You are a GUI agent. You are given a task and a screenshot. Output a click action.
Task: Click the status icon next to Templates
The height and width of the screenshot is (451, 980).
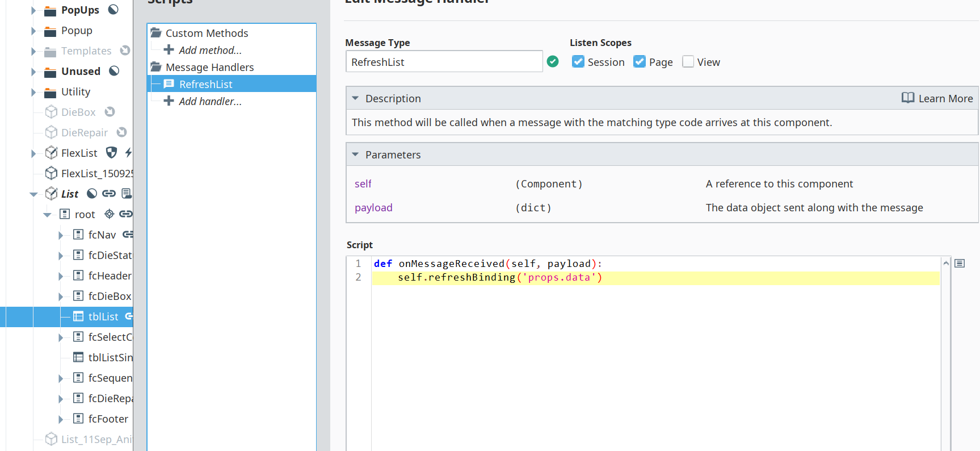pos(125,51)
